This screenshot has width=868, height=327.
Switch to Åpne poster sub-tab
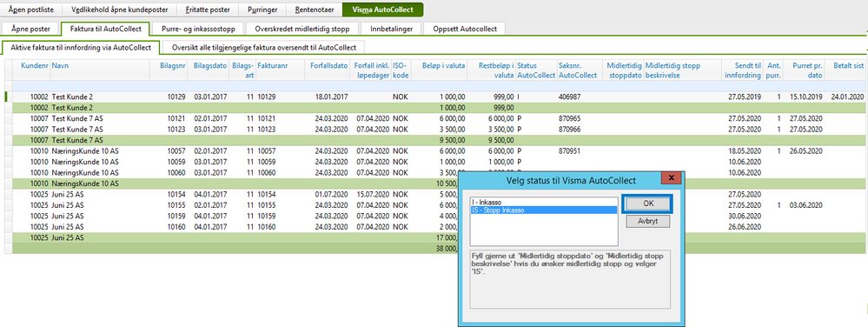click(31, 29)
